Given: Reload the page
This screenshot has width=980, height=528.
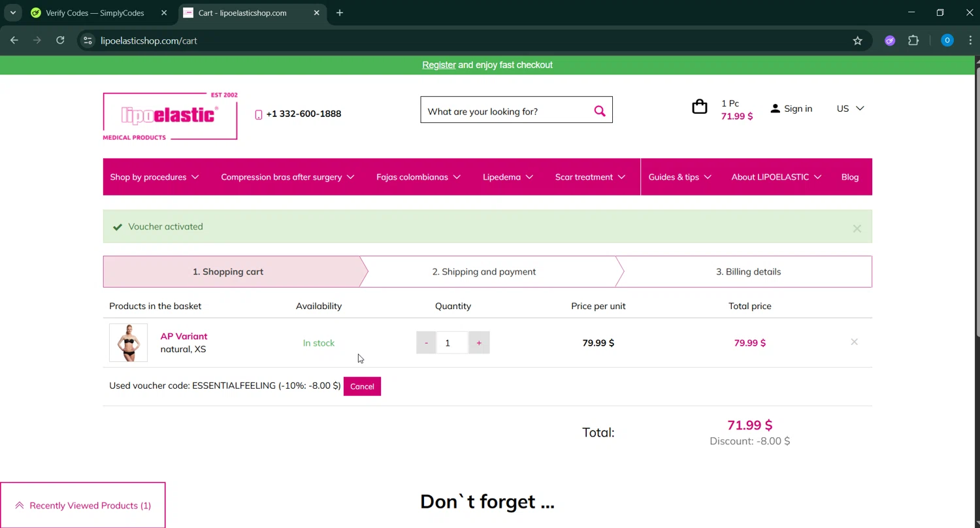Looking at the screenshot, I should click(x=60, y=41).
